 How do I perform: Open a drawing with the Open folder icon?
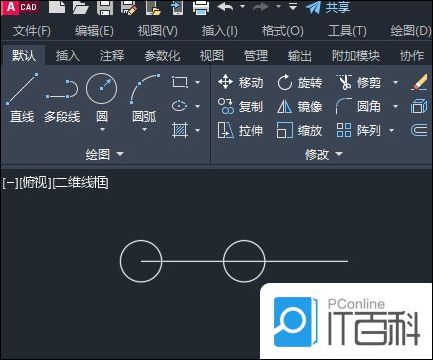tap(81, 7)
